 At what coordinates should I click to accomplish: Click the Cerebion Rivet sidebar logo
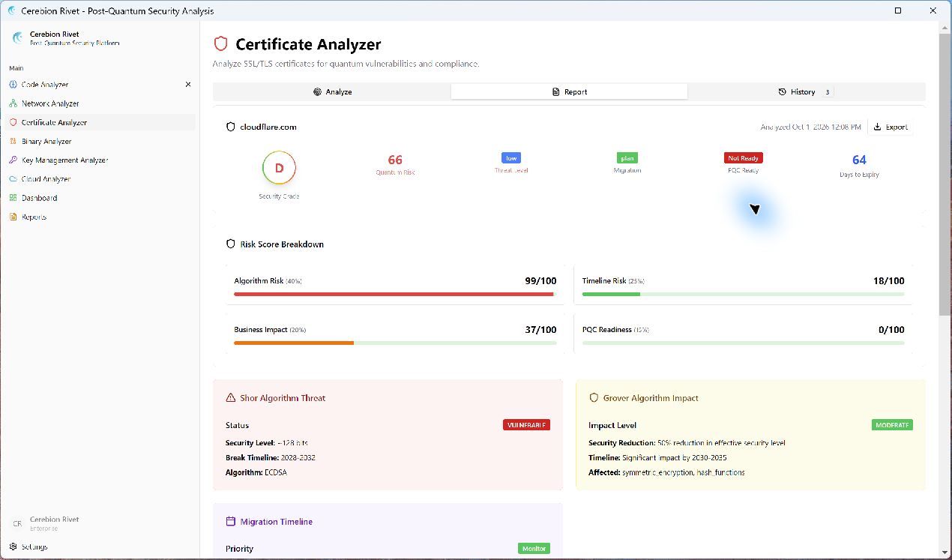18,38
